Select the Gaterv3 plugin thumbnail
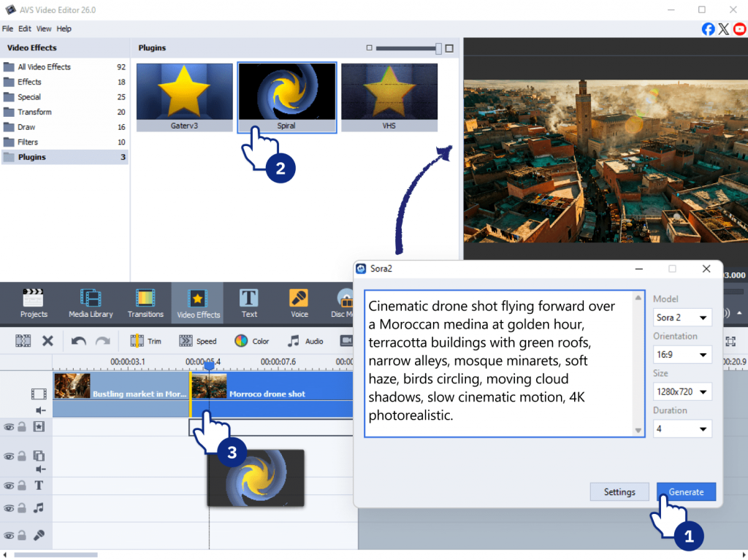 pyautogui.click(x=185, y=97)
